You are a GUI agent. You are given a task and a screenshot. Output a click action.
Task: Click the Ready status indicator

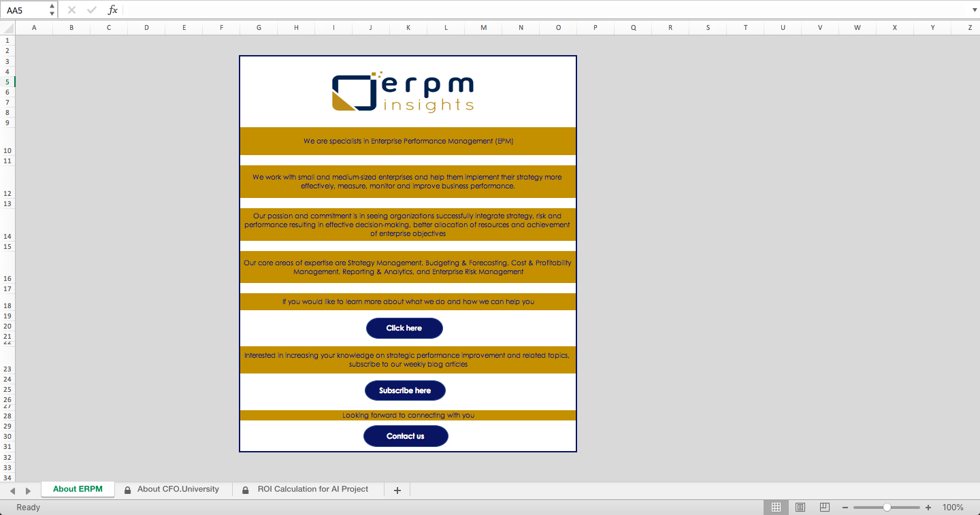coord(28,508)
